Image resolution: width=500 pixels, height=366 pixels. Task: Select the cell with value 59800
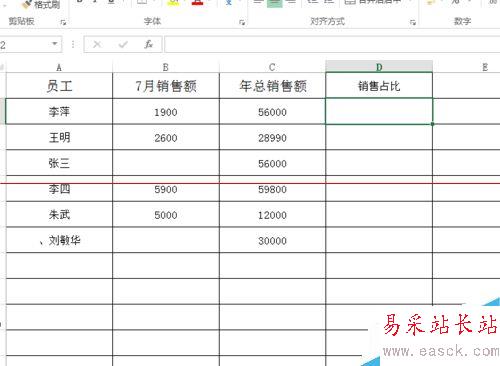tap(272, 189)
